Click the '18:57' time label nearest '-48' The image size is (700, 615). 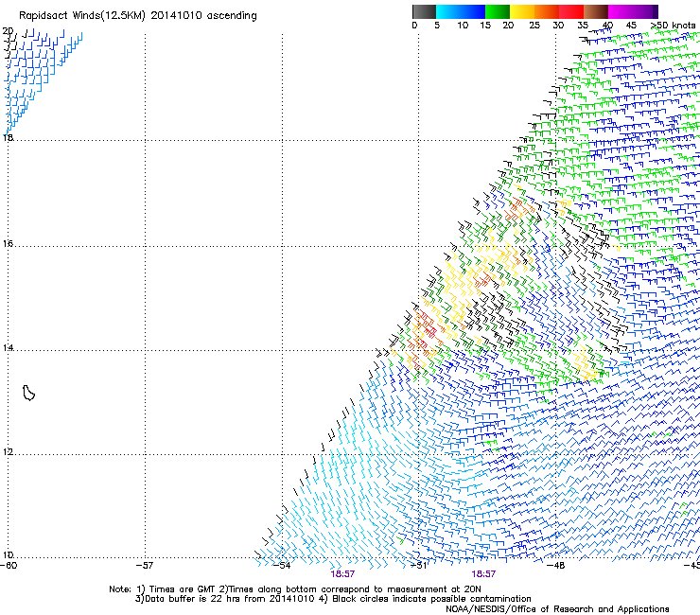[x=483, y=574]
